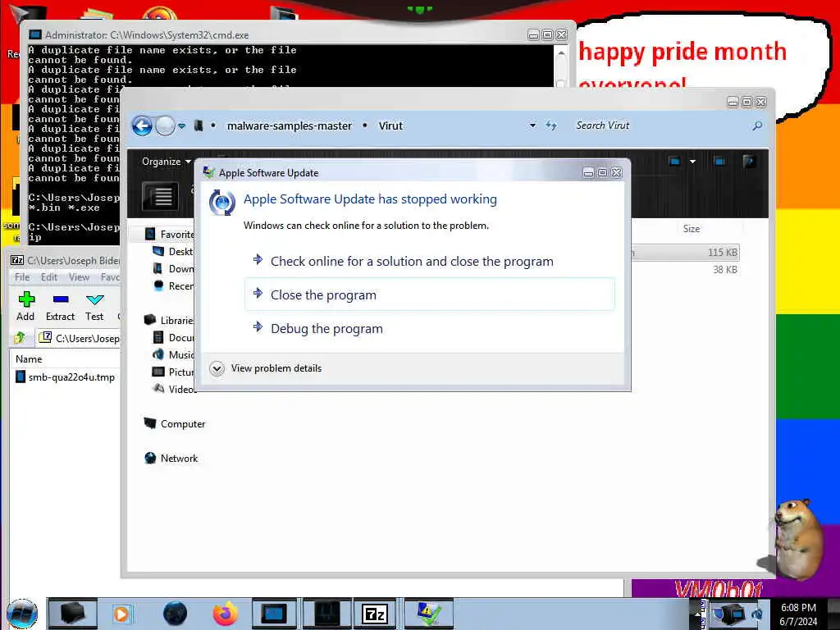840x630 pixels.
Task: Close the program from the error dialog
Action: tap(429, 294)
